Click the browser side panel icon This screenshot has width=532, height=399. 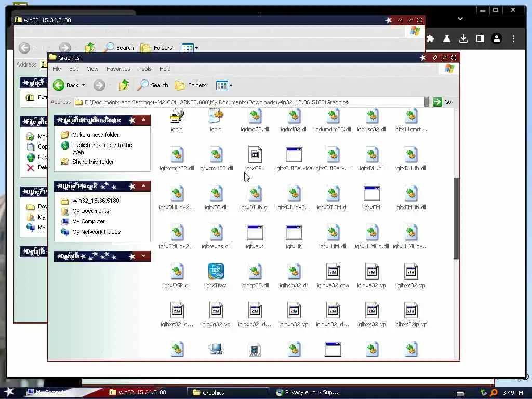(x=480, y=38)
